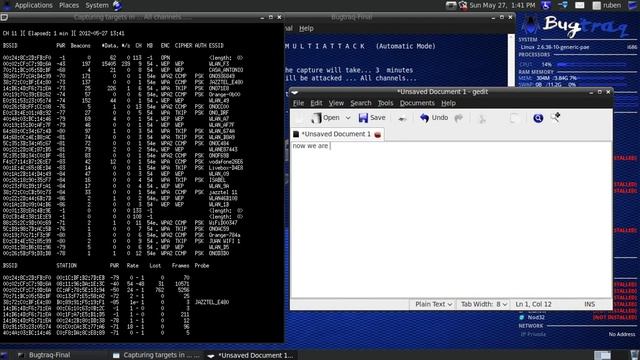Click the Paste clipboard icon in gedit
640x360 pixels.
[x=515, y=118]
